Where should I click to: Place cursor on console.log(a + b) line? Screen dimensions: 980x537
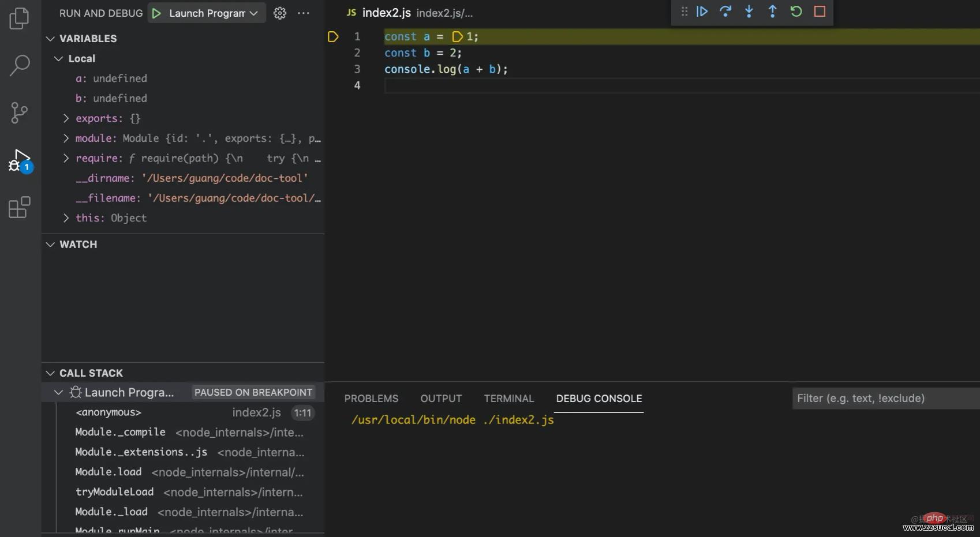tap(446, 69)
